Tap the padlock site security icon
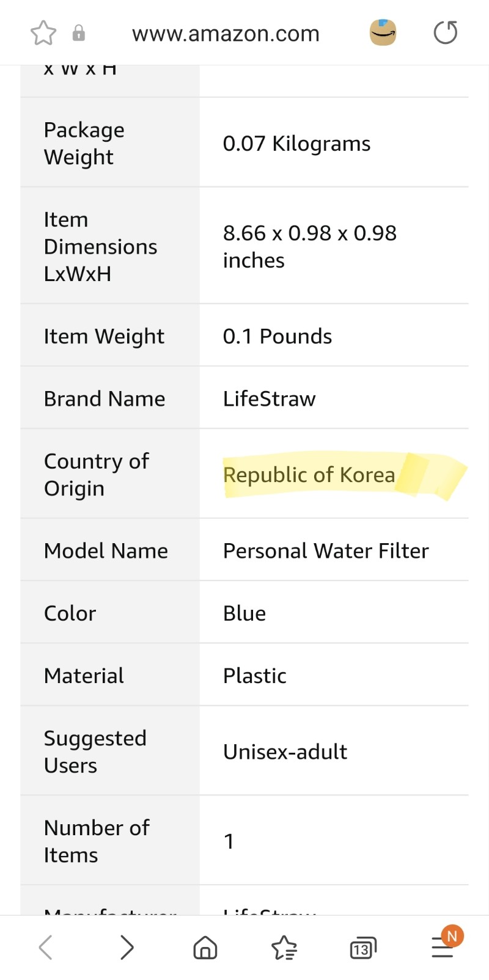Viewport: 489px width, 980px height. (x=79, y=33)
